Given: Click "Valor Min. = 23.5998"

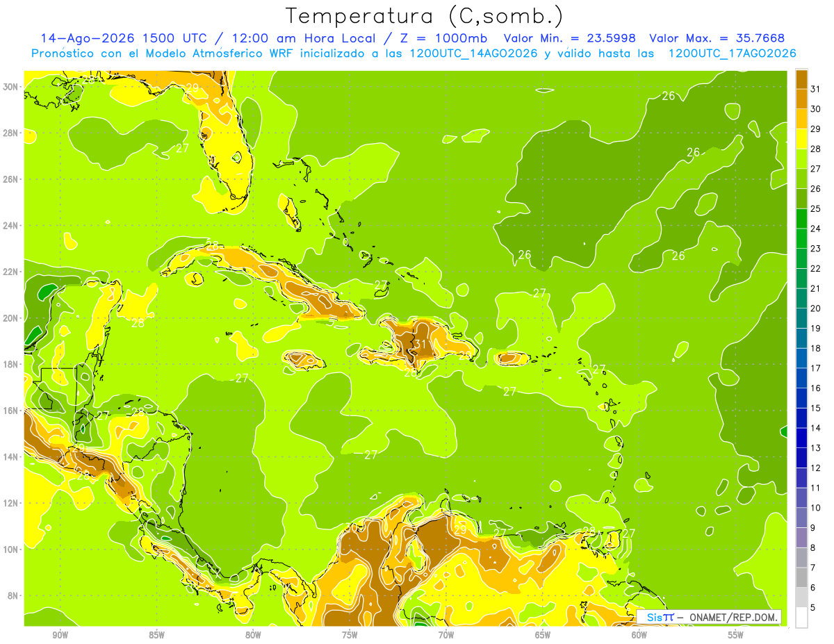Looking at the screenshot, I should (569, 38).
